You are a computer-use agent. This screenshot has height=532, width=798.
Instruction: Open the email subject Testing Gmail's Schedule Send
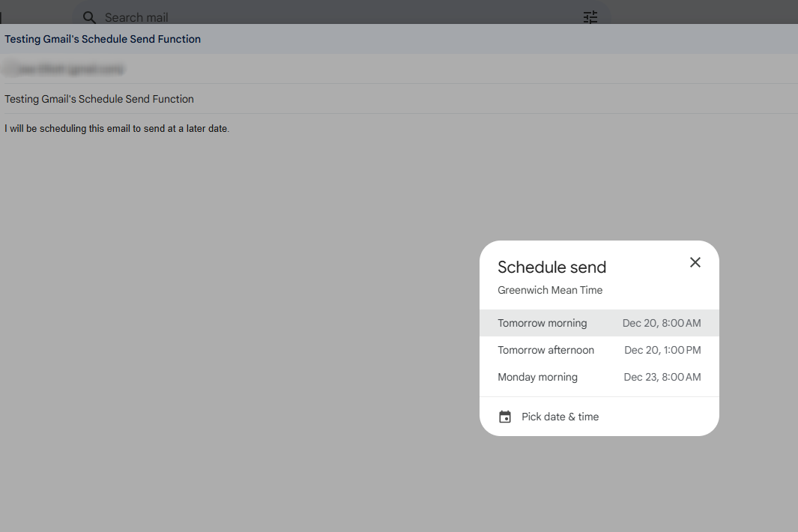click(103, 39)
